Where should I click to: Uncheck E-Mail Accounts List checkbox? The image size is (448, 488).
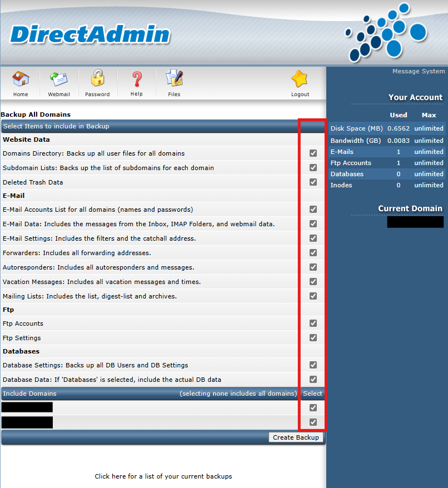point(313,209)
